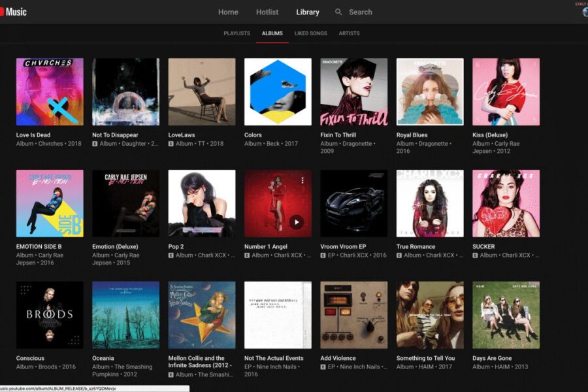
Task: Click the 'Album • HAIM • 2013' subtitle
Action: pyautogui.click(x=500, y=367)
